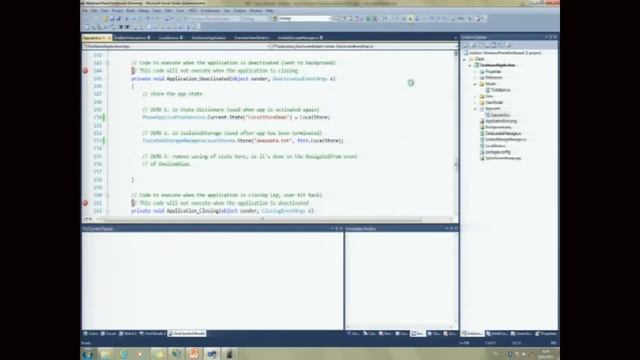Viewport: 640px width, 360px height.
Task: Open Internet Explorer from the taskbar
Action: pyautogui.click(x=123, y=354)
